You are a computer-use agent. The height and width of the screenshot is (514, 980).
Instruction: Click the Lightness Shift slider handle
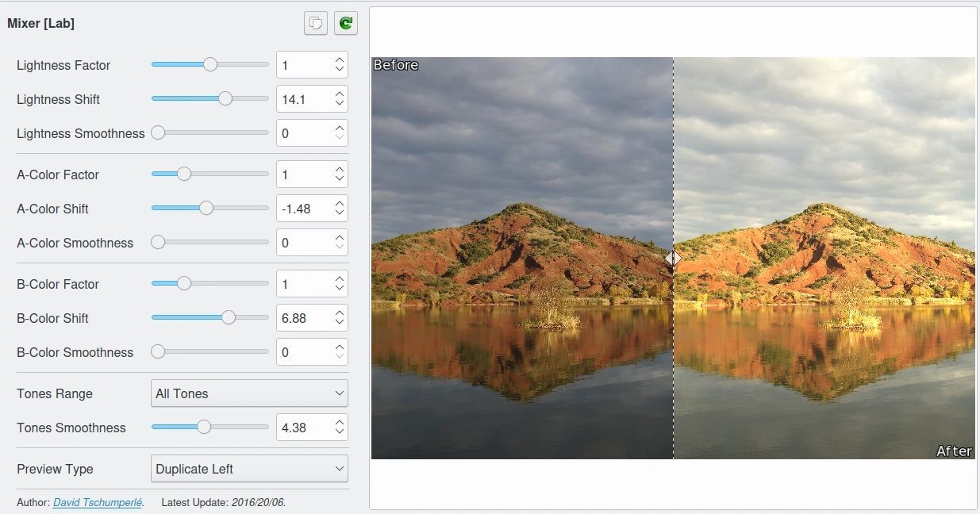click(x=225, y=99)
